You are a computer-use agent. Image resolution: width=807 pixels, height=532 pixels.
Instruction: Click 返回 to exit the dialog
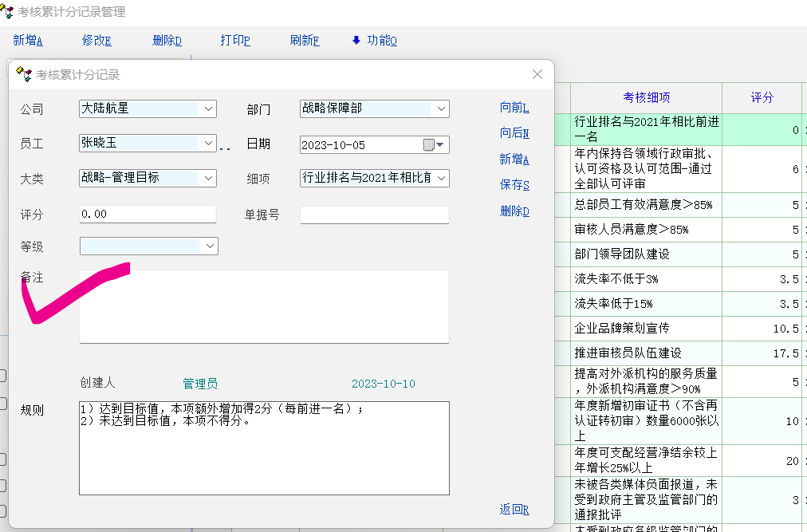point(514,509)
